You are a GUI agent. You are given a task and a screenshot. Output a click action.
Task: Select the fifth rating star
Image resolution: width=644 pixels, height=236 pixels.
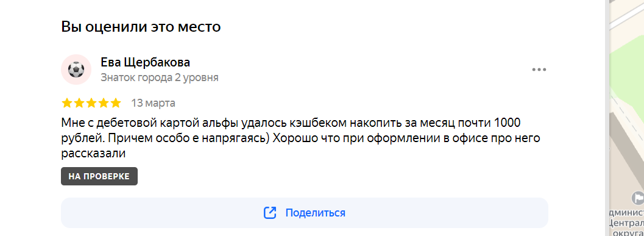coord(115,103)
